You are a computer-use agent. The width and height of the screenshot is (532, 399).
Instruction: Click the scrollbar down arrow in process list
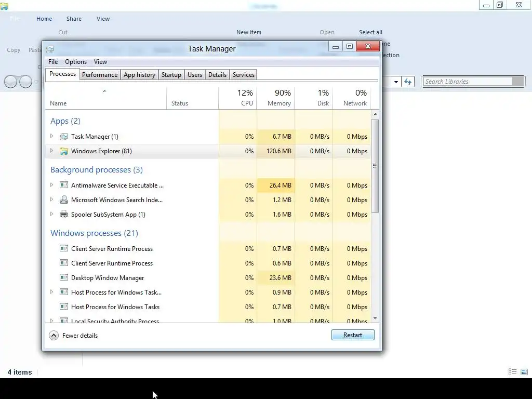click(x=375, y=318)
